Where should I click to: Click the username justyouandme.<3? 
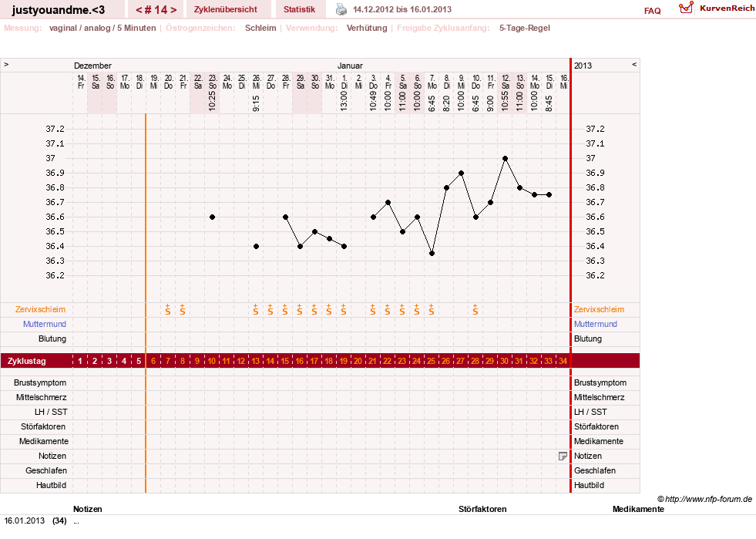[x=59, y=10]
